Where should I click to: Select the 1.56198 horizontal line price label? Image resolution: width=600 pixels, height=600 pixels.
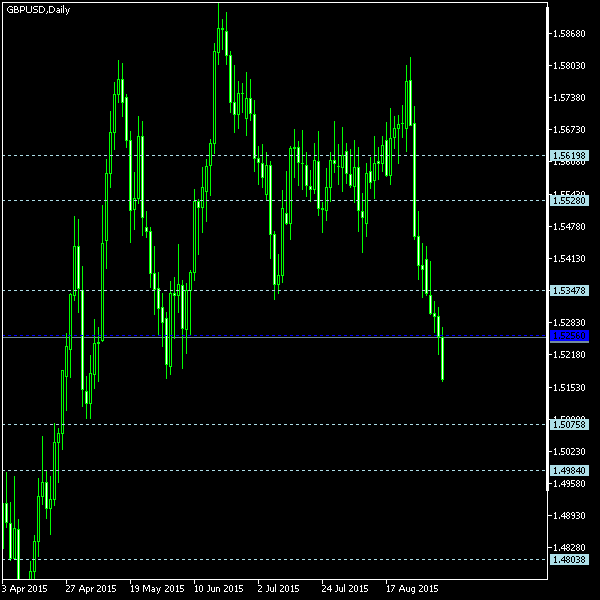point(569,156)
